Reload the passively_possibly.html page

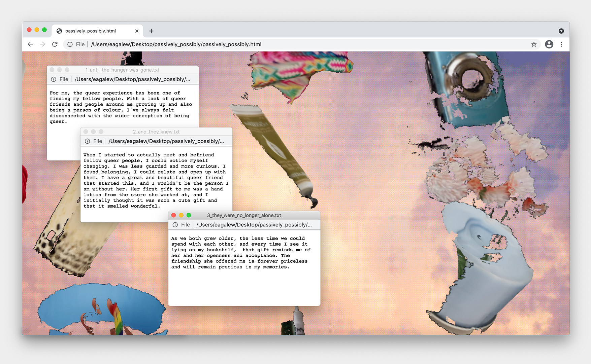point(55,44)
